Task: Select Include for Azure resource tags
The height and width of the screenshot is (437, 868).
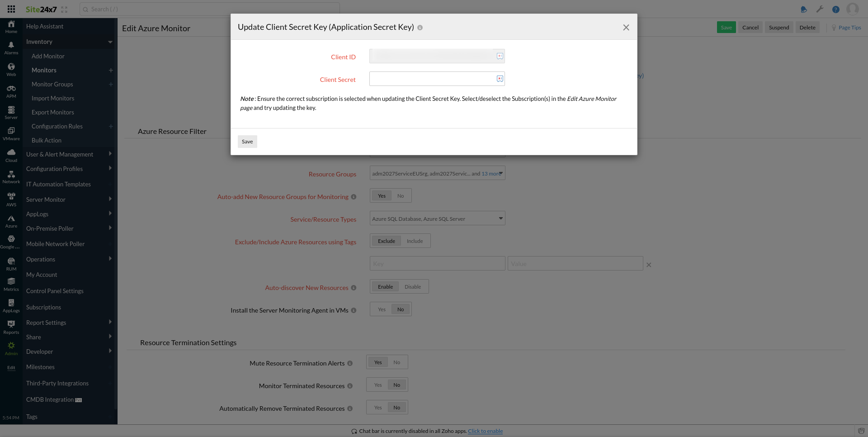Action: coord(415,241)
